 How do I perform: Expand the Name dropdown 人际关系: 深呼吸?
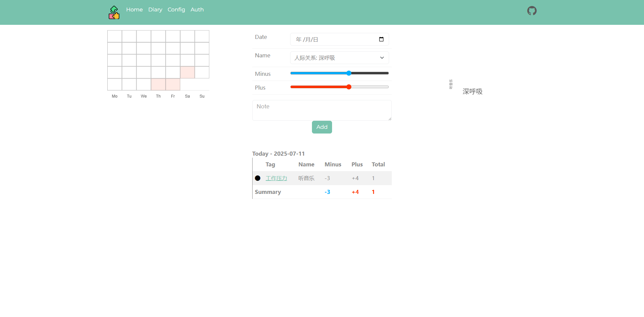(x=339, y=58)
